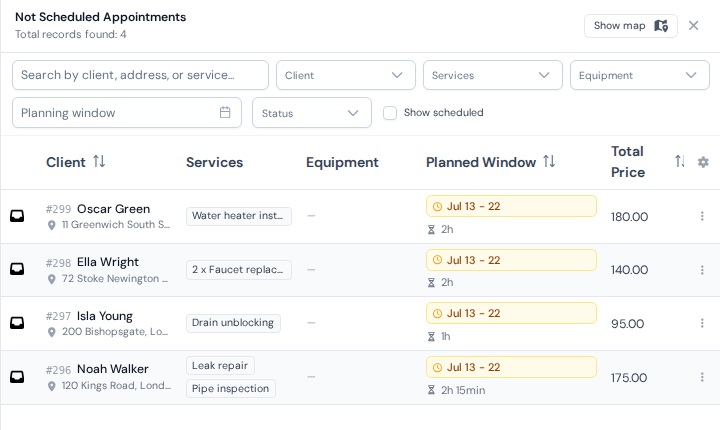Viewport: 720px width, 430px height.
Task: Sort by Client column arrows
Action: [99, 161]
